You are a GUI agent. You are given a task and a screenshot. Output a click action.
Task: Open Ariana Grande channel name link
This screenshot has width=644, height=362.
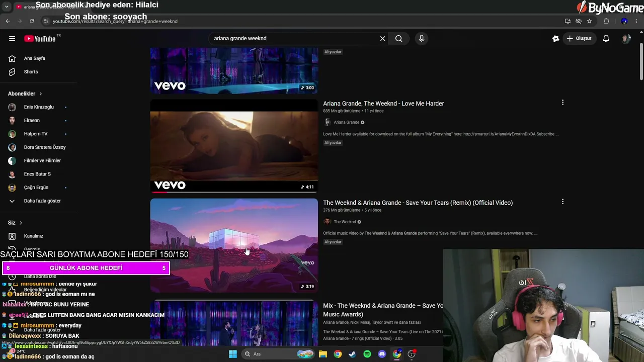[x=347, y=122]
